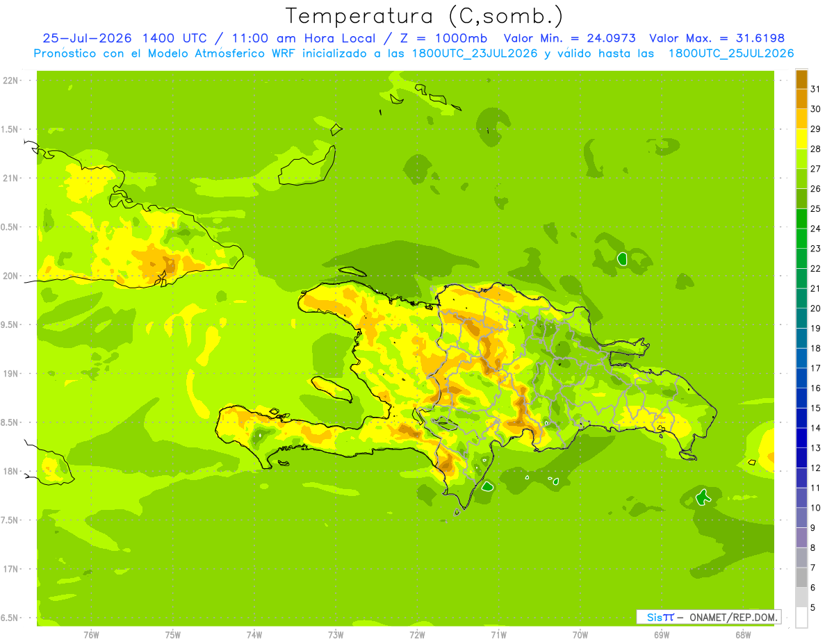The image size is (834, 644).
Task: Click the "18N" latitude axis label
Action: pos(12,471)
